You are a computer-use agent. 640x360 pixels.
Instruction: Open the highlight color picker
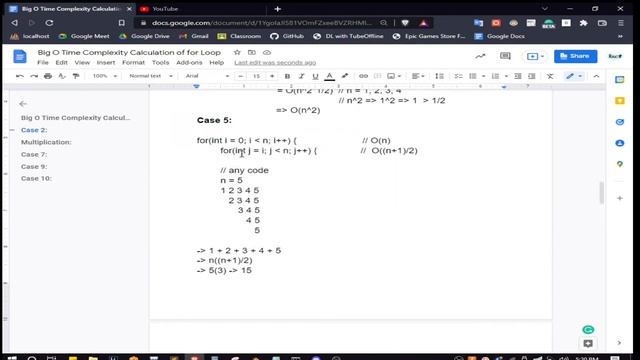pos(345,76)
